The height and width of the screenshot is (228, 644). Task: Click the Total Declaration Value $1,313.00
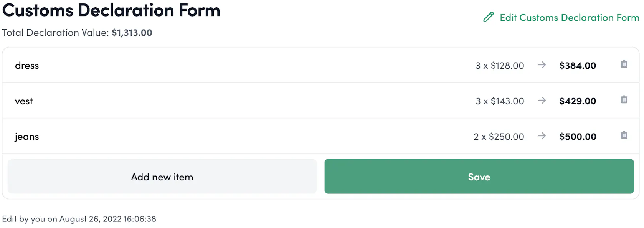[132, 33]
